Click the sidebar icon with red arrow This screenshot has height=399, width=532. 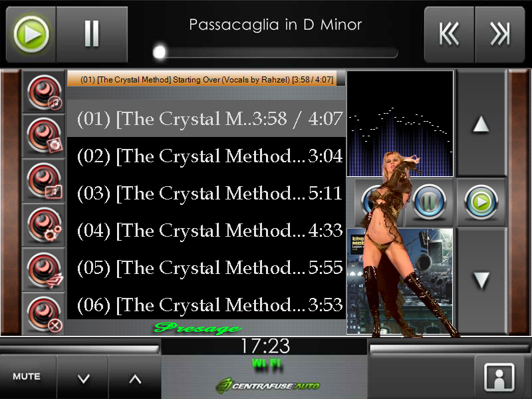pyautogui.click(x=44, y=270)
